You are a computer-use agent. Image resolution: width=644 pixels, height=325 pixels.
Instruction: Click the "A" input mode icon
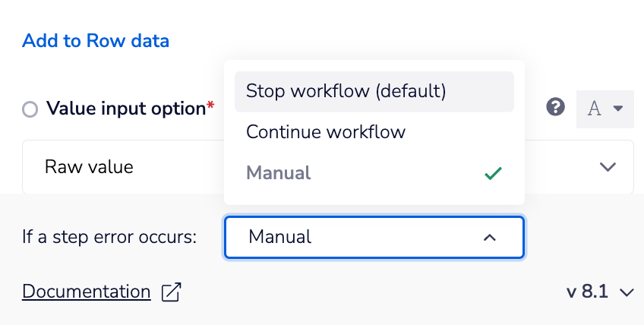pyautogui.click(x=595, y=109)
